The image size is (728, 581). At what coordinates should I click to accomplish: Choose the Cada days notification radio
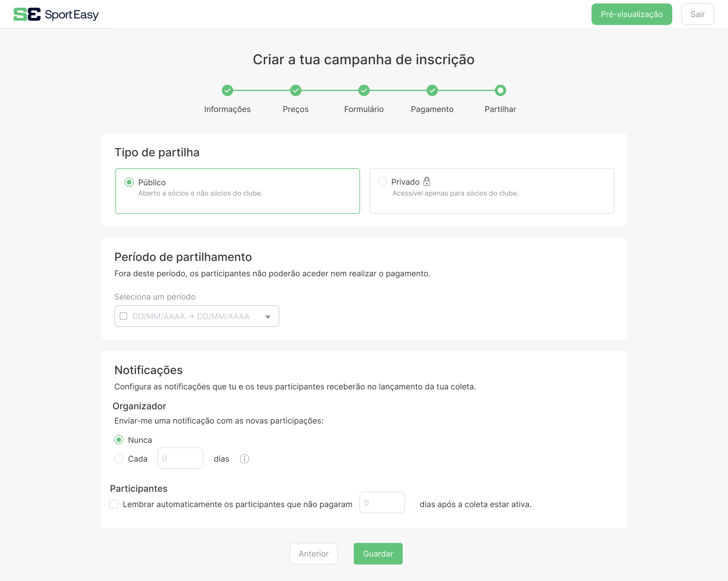pos(119,459)
